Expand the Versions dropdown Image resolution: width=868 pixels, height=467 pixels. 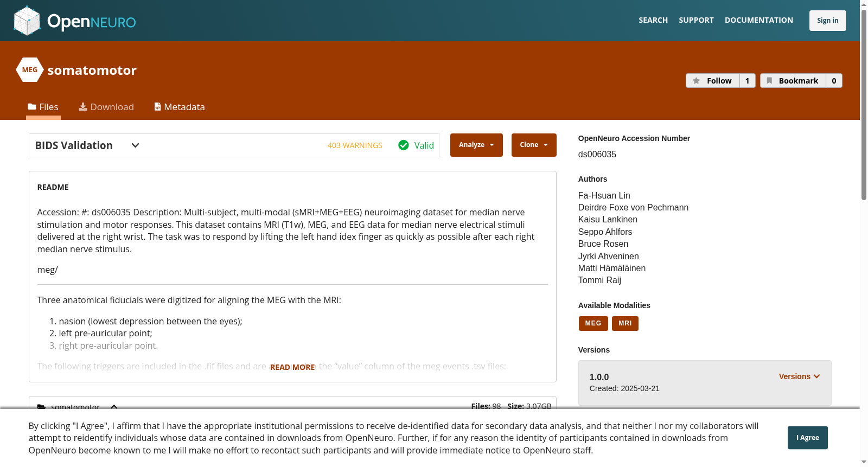pos(800,376)
